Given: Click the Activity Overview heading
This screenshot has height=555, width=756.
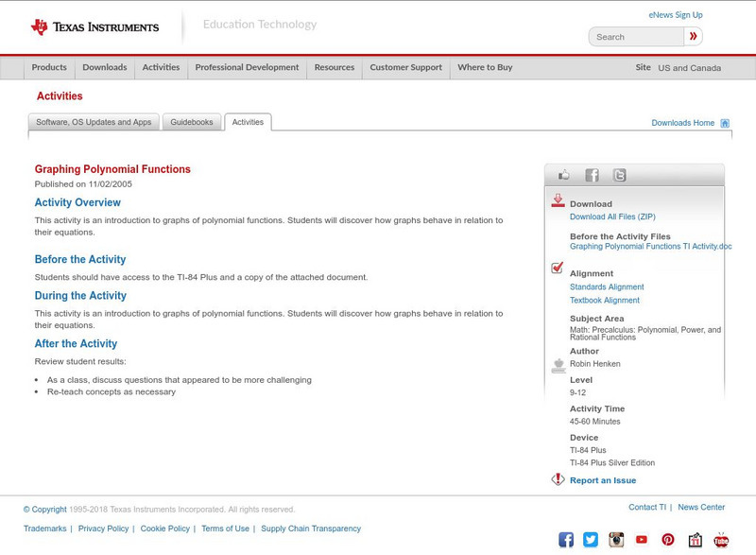Looking at the screenshot, I should 77,202.
